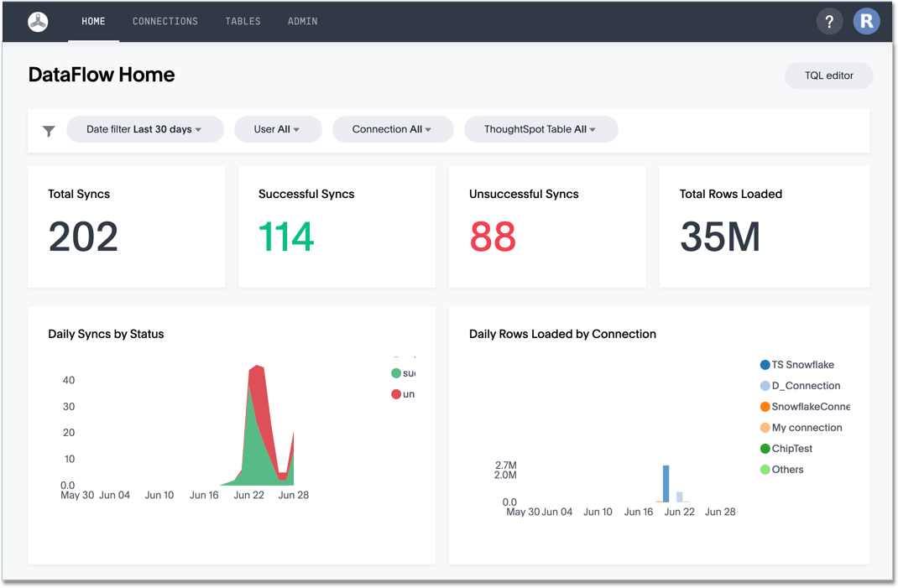Click the ThoughtSpot logo in the navigation bar
Screen dimensions: 898x588
tap(37, 21)
